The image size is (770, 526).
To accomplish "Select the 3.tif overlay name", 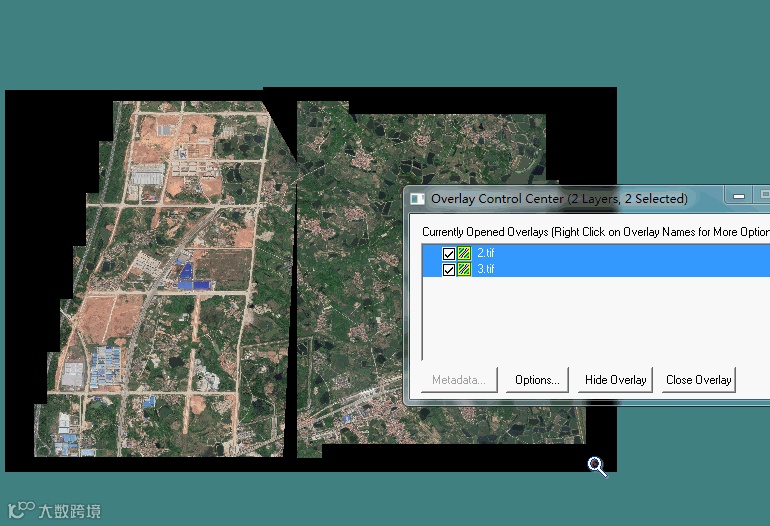I will point(486,269).
